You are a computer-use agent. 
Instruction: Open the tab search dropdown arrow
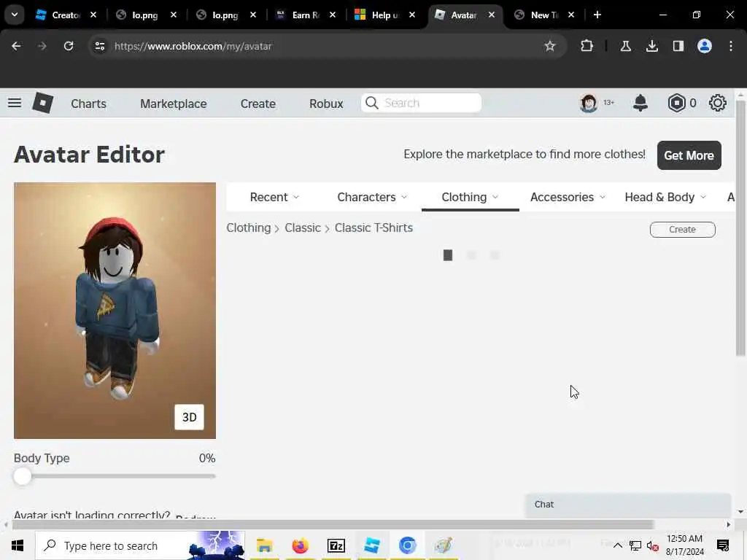[15, 15]
